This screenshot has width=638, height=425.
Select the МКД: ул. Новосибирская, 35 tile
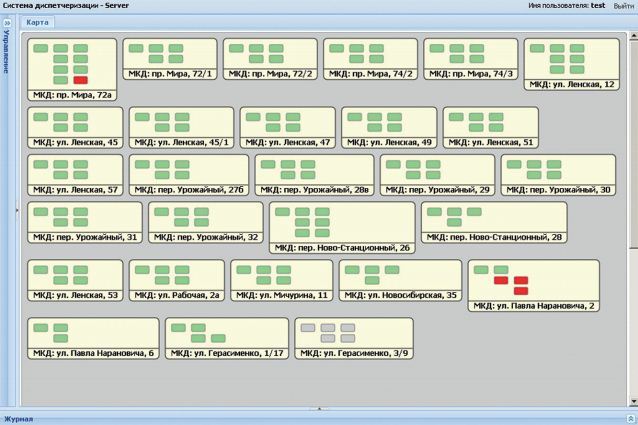point(399,282)
